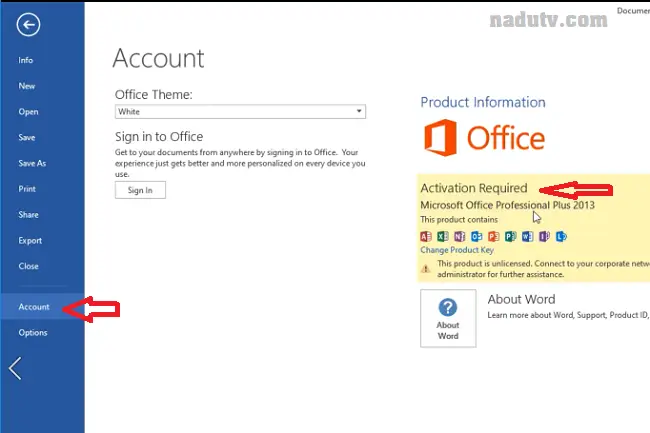This screenshot has height=433, width=650.
Task: Click the yellow unlicensed warning triangle
Action: point(426,269)
